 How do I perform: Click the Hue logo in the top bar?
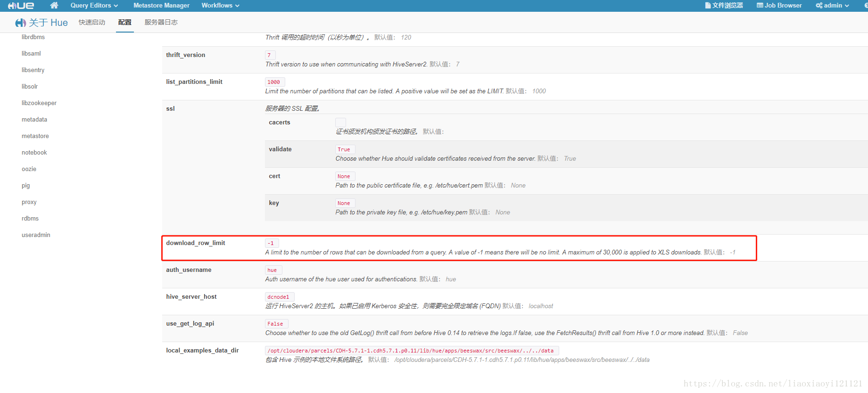pos(21,6)
